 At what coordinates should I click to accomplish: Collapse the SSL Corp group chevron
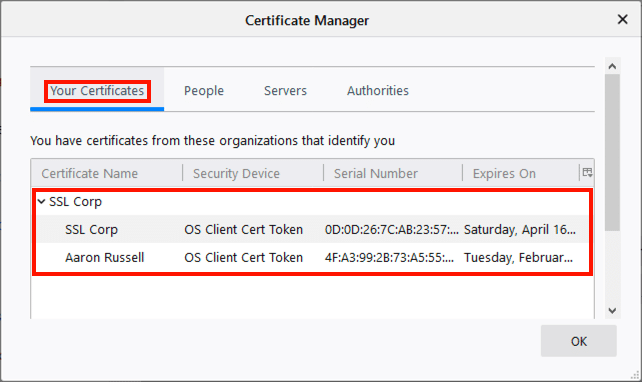click(41, 201)
